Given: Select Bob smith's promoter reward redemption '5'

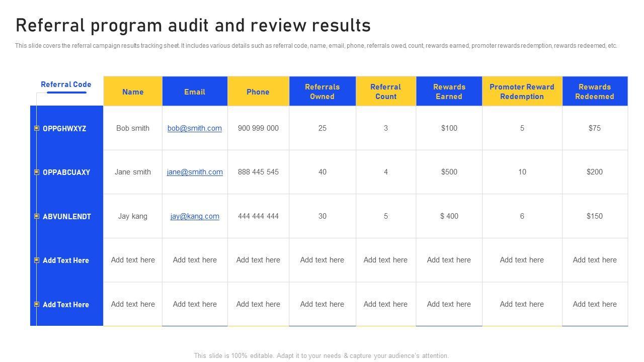Looking at the screenshot, I should [522, 128].
